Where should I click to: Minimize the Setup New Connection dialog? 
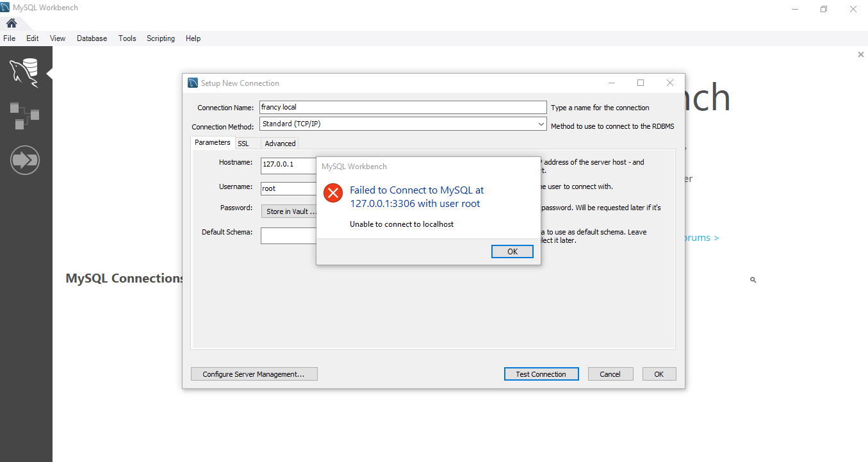point(612,83)
